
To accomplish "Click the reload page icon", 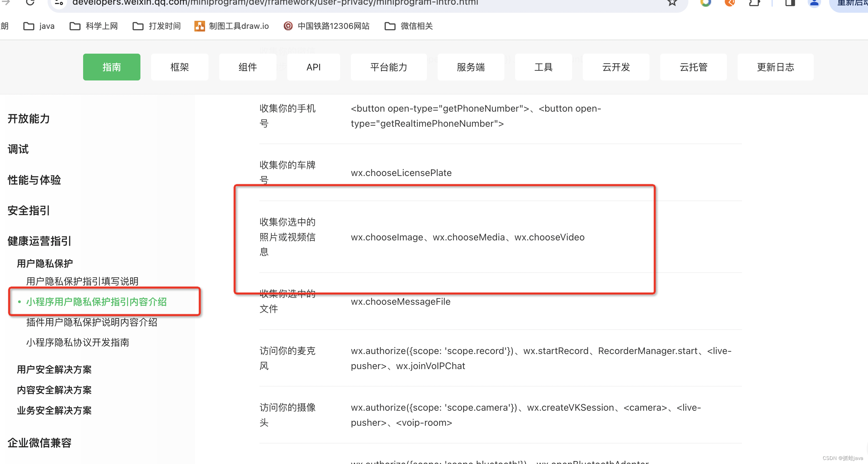I will pos(30,2).
